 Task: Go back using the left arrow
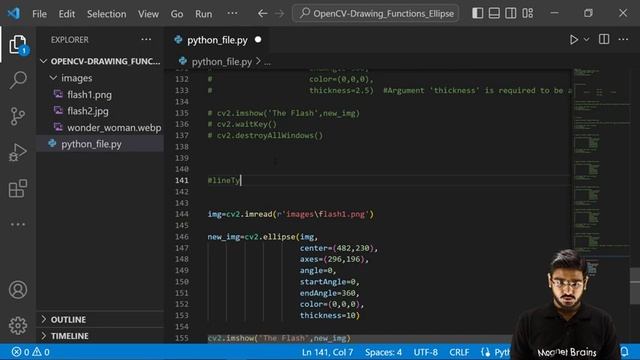(x=262, y=13)
